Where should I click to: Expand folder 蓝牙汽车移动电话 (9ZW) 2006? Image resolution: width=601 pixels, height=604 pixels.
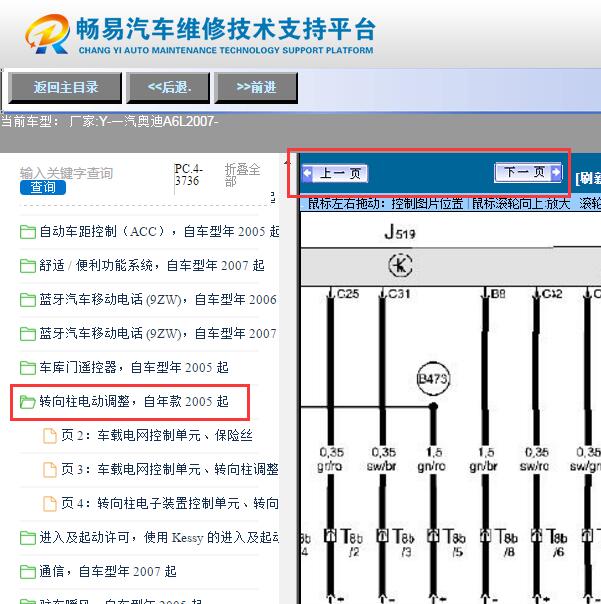(158, 299)
